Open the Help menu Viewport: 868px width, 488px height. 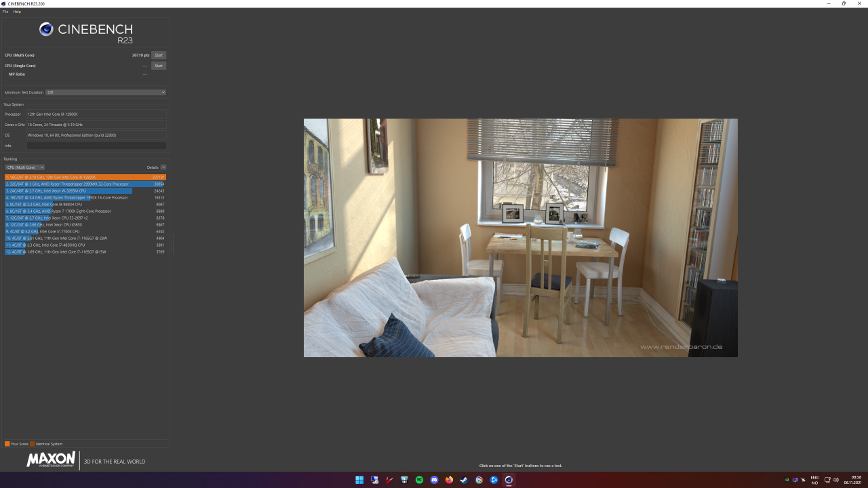(17, 12)
